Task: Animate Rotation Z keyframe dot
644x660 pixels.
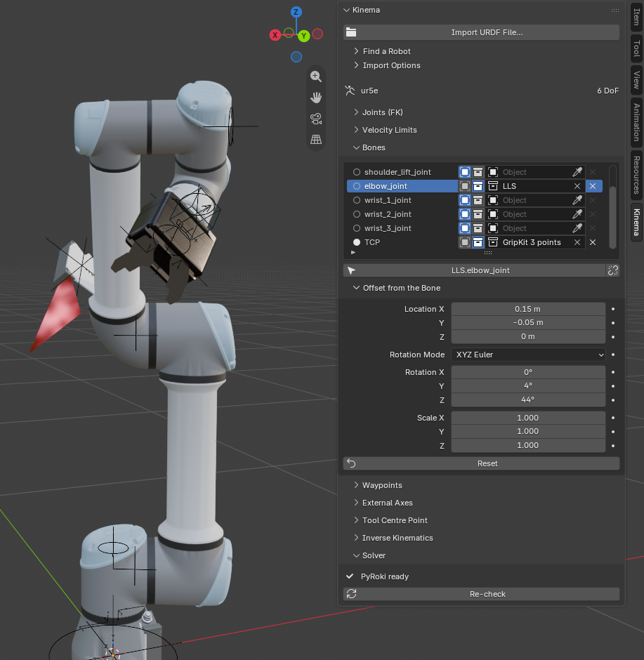Action: 613,400
